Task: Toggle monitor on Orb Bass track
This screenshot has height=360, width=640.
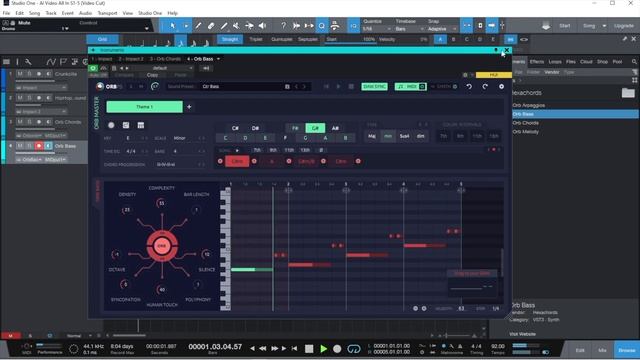Action: coord(48,146)
